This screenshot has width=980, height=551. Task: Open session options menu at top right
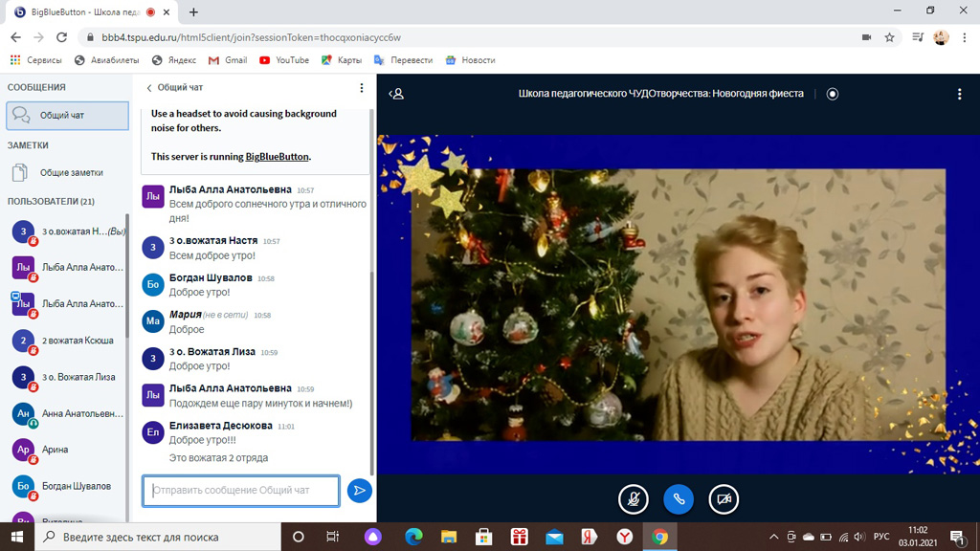point(959,94)
